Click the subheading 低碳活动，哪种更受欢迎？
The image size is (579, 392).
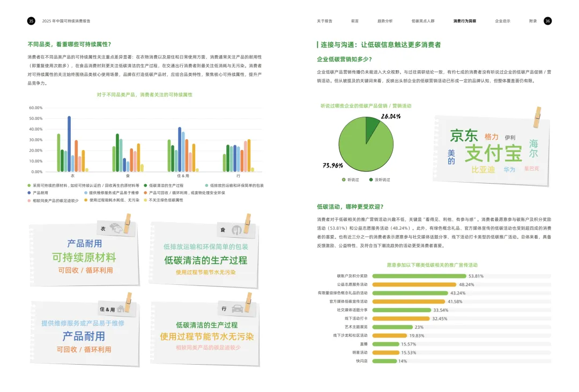(350, 207)
